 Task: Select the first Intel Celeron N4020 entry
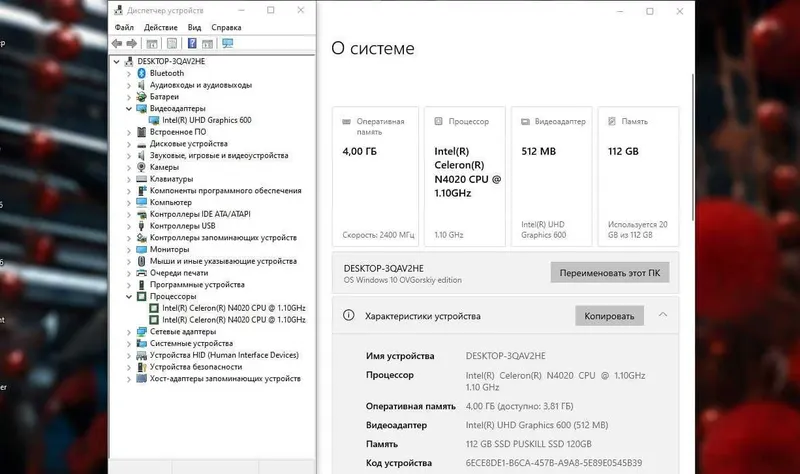(x=234, y=308)
